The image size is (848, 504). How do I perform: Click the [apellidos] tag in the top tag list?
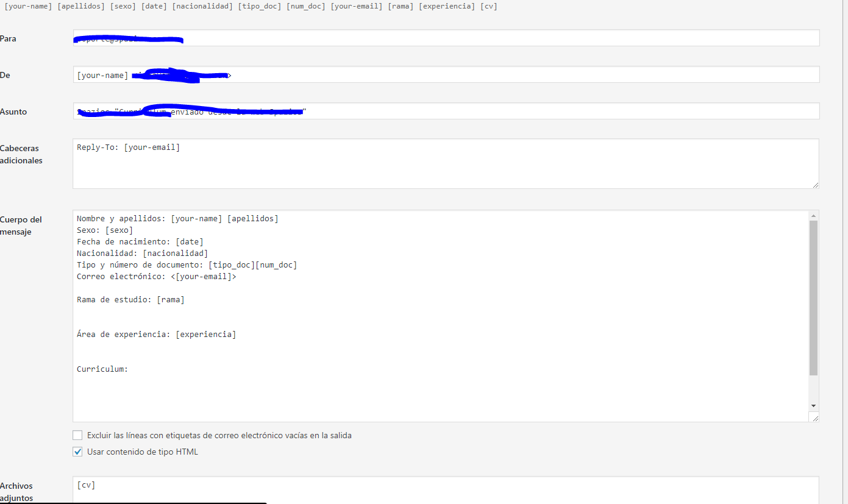80,6
